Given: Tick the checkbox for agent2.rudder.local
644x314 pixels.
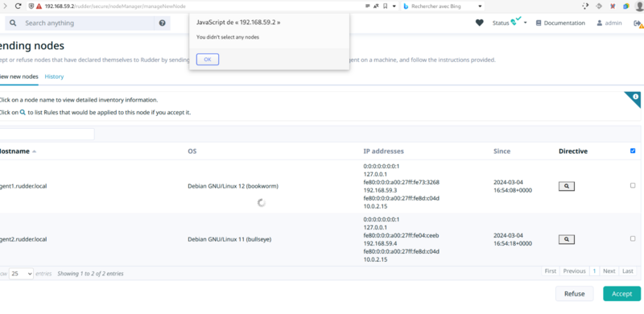Looking at the screenshot, I should pyautogui.click(x=633, y=238).
